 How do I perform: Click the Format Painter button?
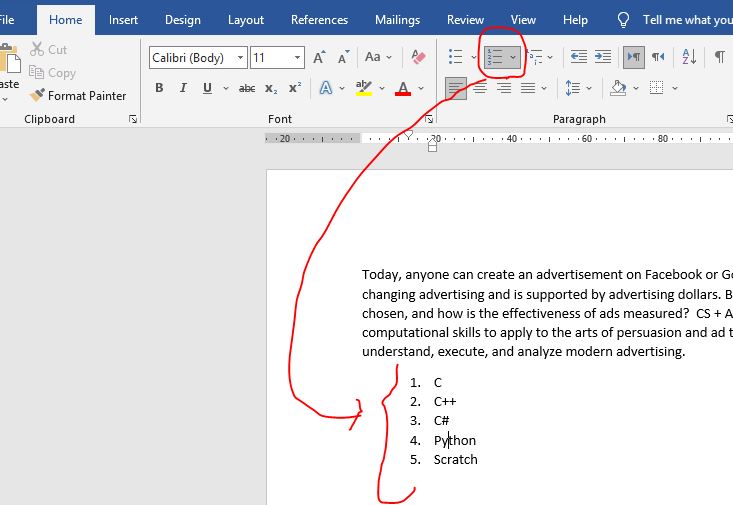click(x=78, y=96)
